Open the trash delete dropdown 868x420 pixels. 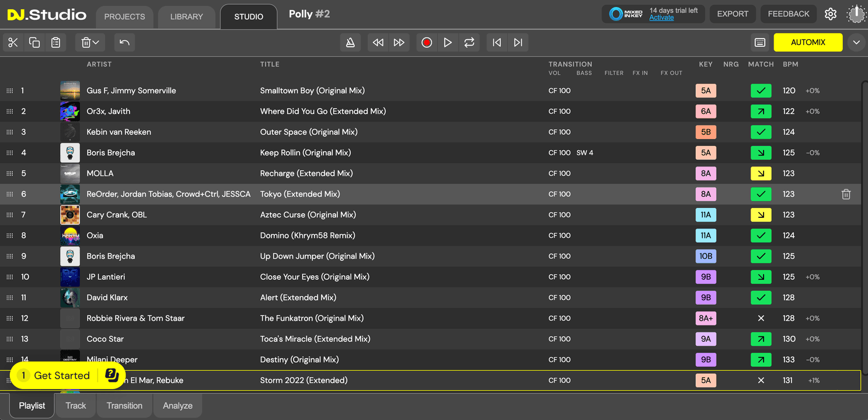coord(90,43)
